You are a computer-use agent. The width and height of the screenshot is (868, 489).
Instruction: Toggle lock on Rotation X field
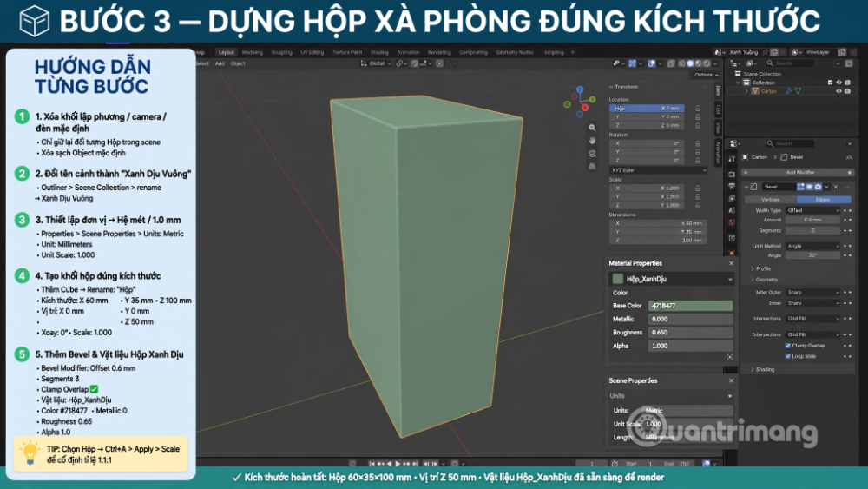(698, 143)
